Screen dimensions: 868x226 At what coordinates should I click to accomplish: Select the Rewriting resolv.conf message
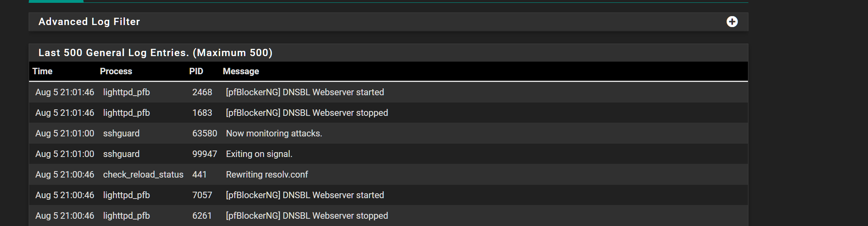click(x=267, y=175)
